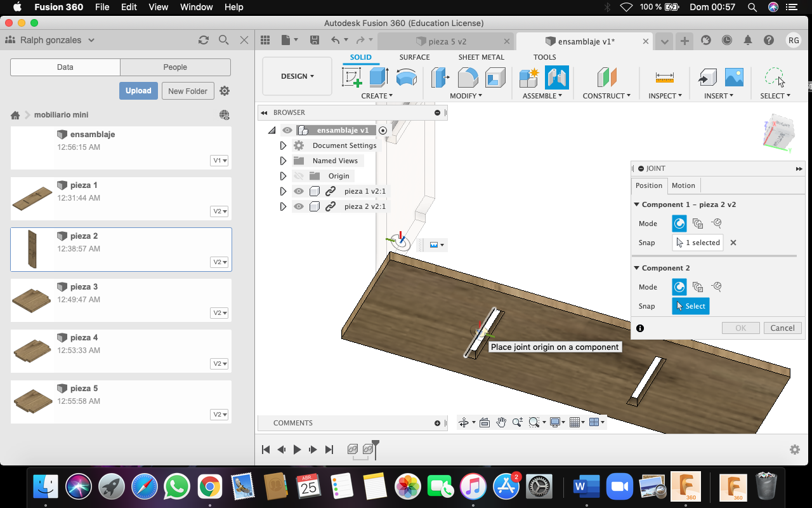Click the Save icon in the top toolbar
The image size is (812, 508).
[315, 40]
